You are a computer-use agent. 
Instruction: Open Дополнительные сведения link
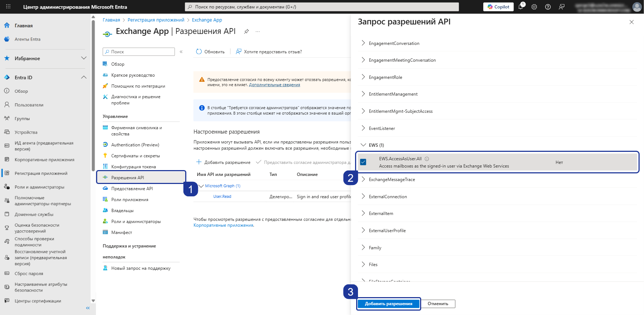pyautogui.click(x=274, y=85)
